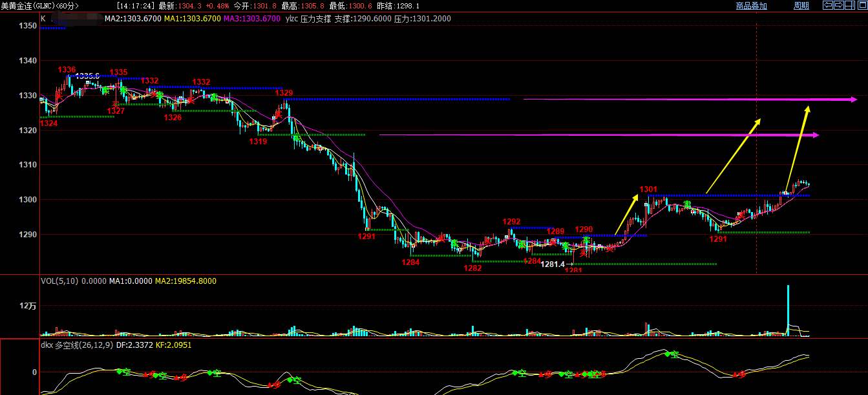The width and height of the screenshot is (868, 395).
Task: Click the 1281.4 low price annotation
Action: click(553, 264)
